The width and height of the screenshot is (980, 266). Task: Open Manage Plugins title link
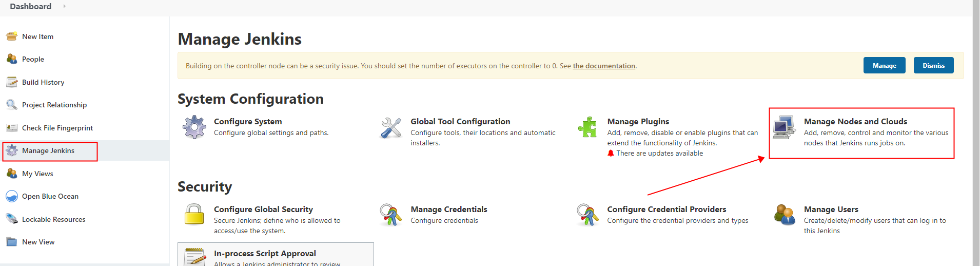point(638,121)
